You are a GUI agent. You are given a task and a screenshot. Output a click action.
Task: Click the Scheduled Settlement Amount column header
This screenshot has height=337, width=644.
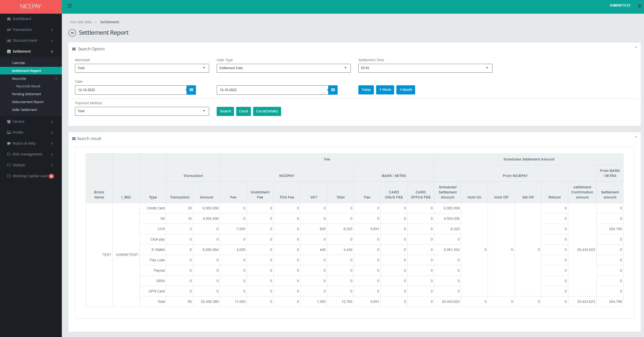pyautogui.click(x=448, y=192)
